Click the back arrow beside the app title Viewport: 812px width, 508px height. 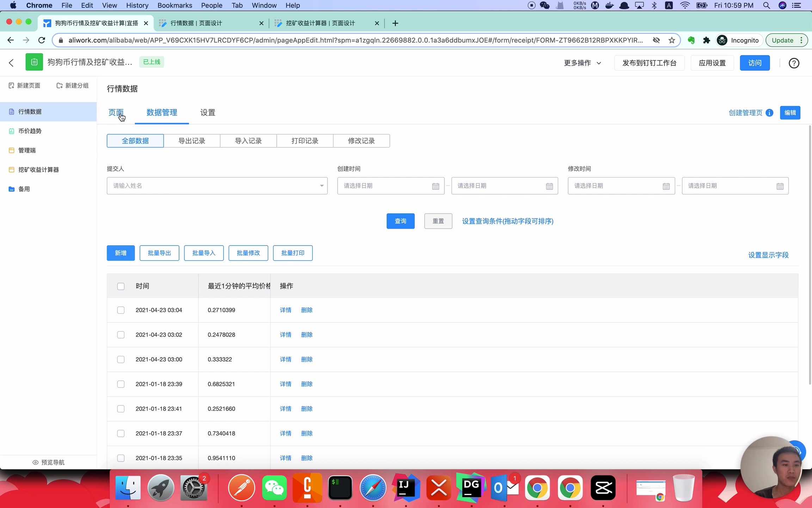click(x=11, y=63)
